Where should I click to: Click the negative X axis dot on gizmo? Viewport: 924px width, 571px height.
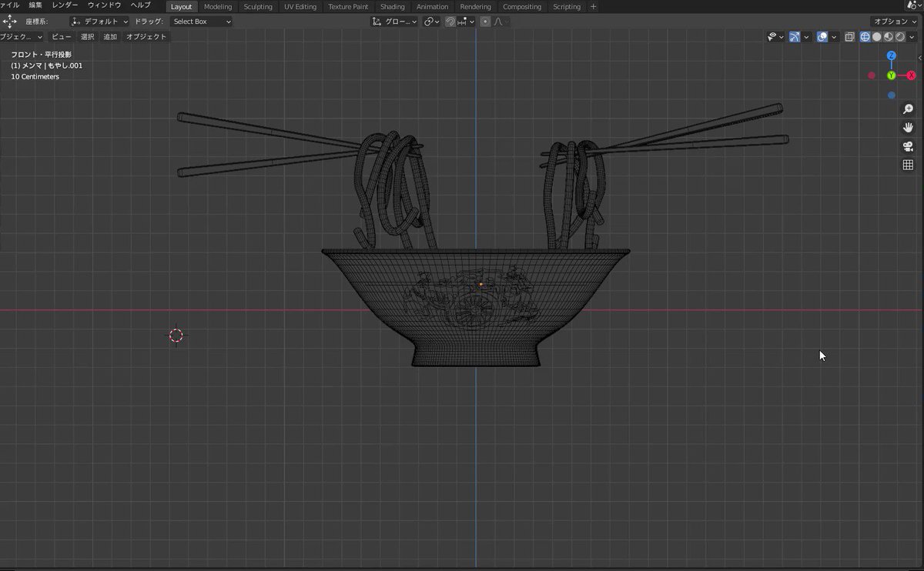click(x=871, y=75)
